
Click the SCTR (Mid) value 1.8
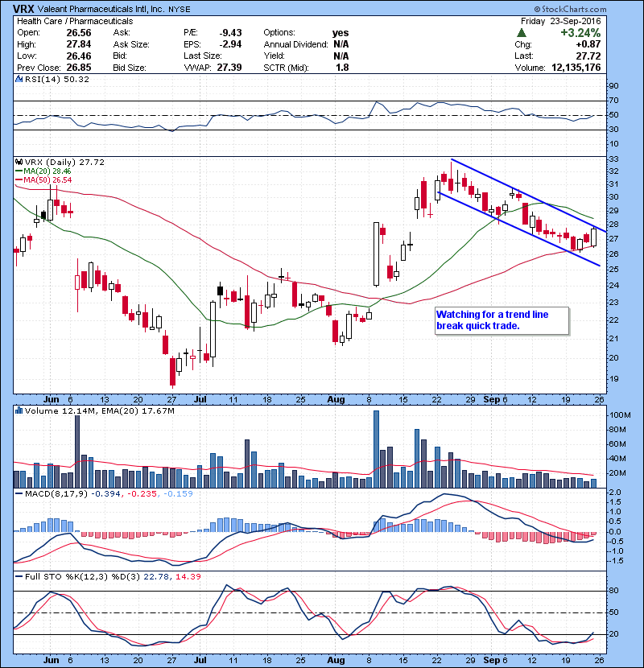tap(342, 68)
